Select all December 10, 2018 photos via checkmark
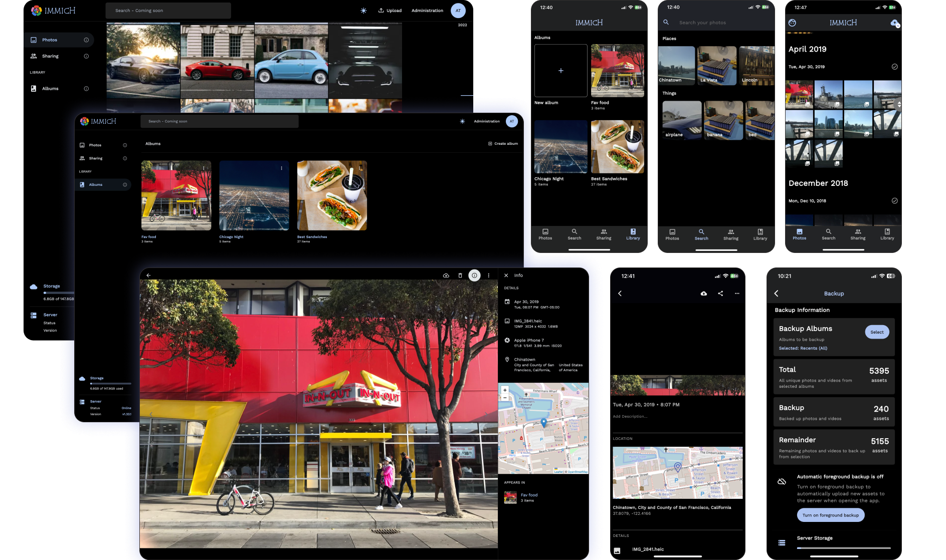 click(x=895, y=200)
